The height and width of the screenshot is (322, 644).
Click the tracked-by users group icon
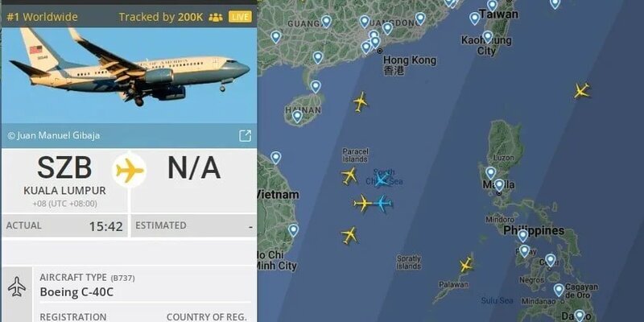(216, 17)
